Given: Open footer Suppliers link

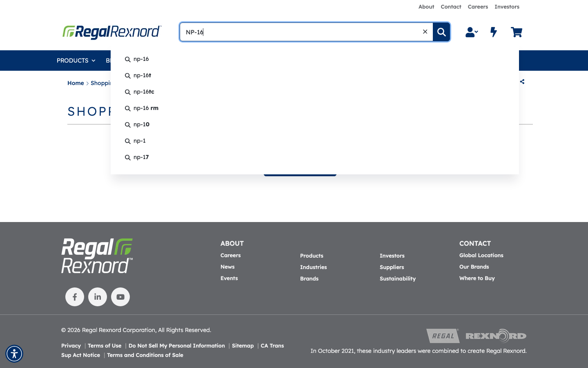Looking at the screenshot, I should [x=392, y=267].
